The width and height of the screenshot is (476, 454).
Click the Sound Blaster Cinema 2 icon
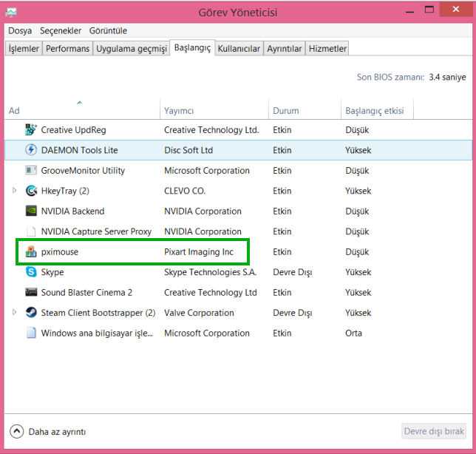point(31,292)
